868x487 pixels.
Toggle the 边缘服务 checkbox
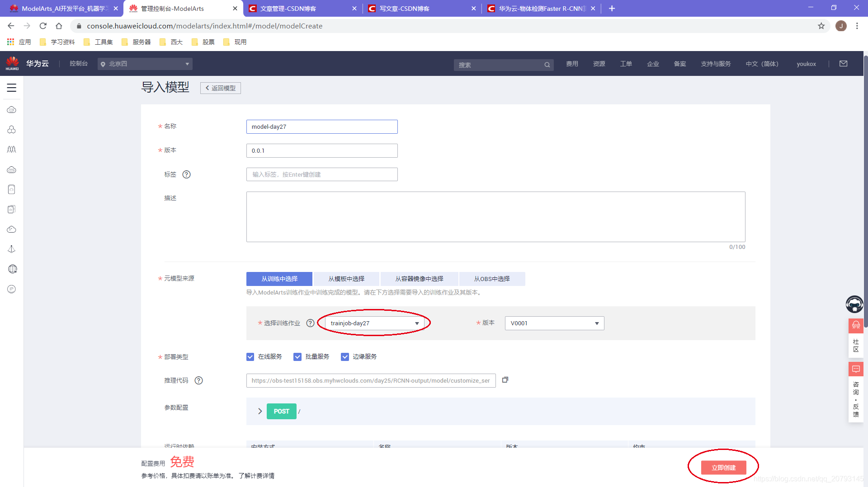345,357
